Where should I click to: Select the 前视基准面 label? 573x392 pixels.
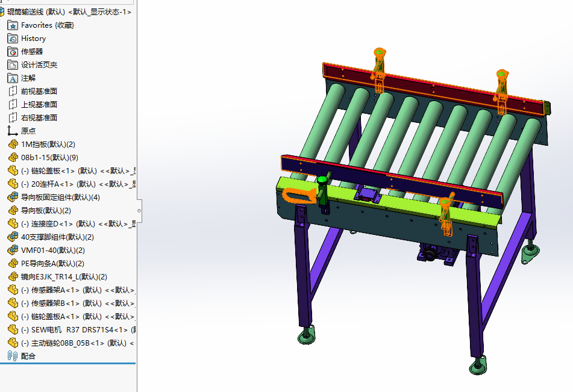(x=39, y=92)
